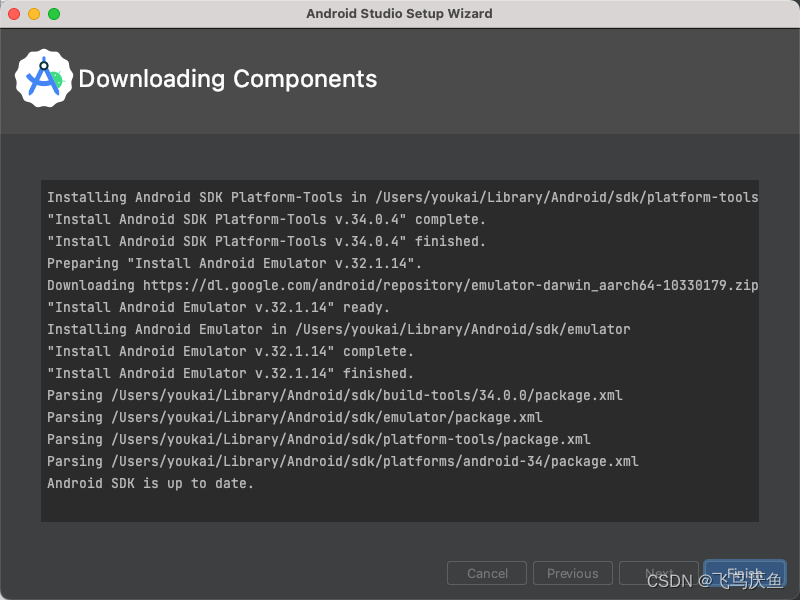Click the 'Android Studio Setup Wizard' window title
This screenshot has width=800, height=600.
pos(399,13)
